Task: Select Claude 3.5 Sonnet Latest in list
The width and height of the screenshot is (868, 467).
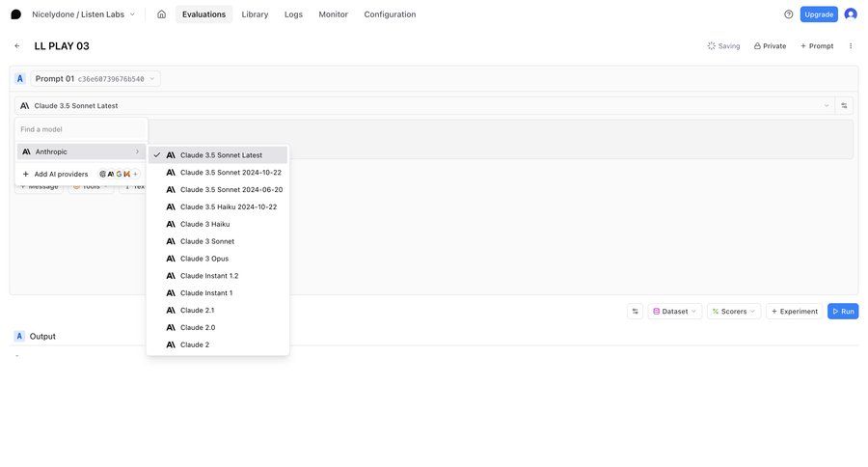Action: click(218, 155)
